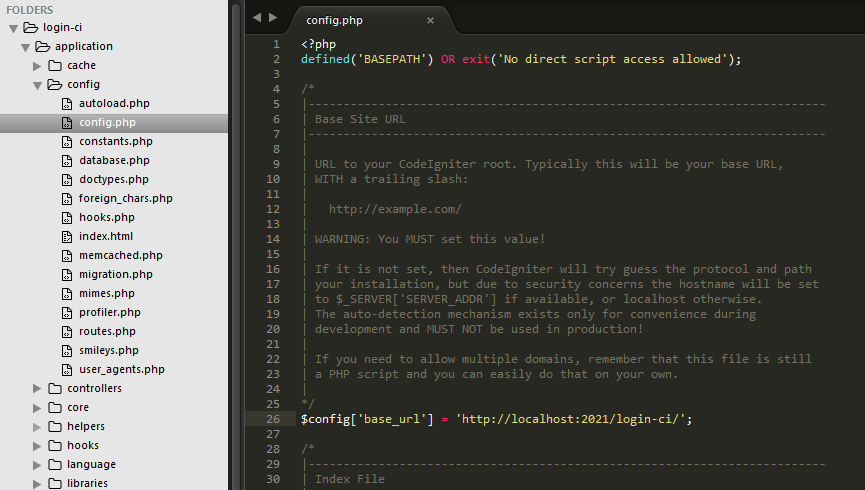Open database.php from the sidebar
The image size is (865, 490).
click(x=114, y=161)
